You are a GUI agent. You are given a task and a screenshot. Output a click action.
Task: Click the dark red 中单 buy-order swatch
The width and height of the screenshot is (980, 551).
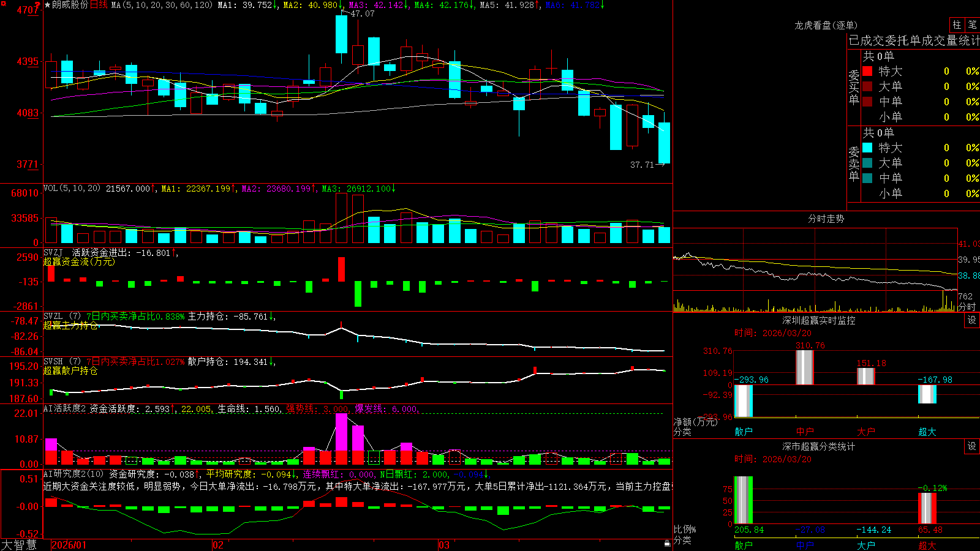pos(867,101)
